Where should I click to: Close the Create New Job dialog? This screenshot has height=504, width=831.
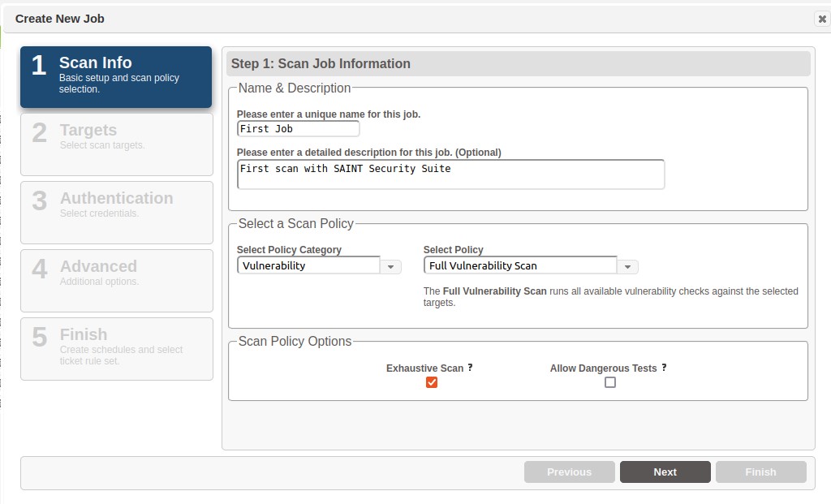[x=821, y=19]
